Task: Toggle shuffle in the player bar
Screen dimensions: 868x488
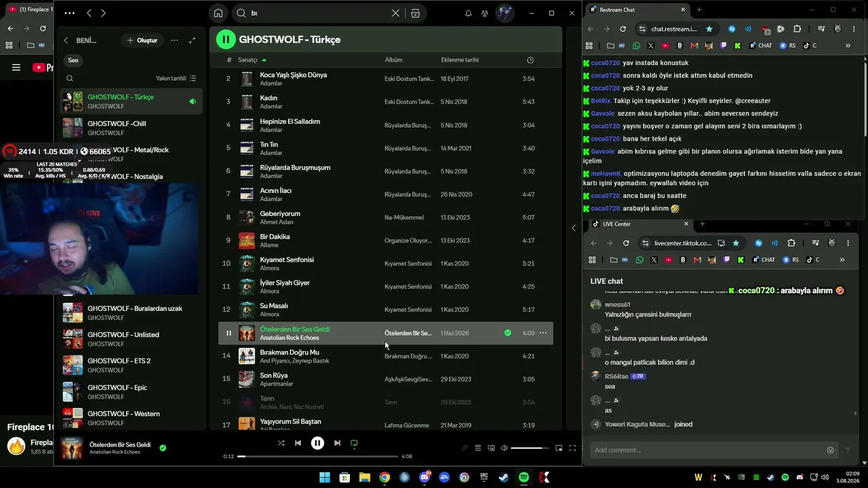Action: click(281, 443)
